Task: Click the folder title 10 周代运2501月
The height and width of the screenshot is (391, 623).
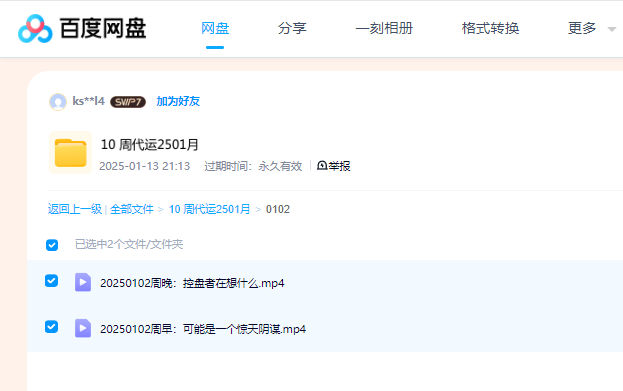Action: pos(149,145)
